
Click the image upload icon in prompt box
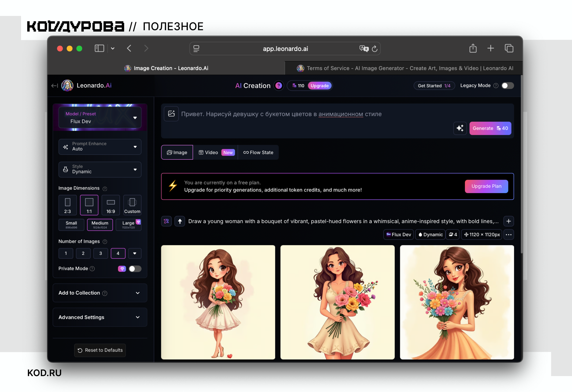(x=171, y=114)
